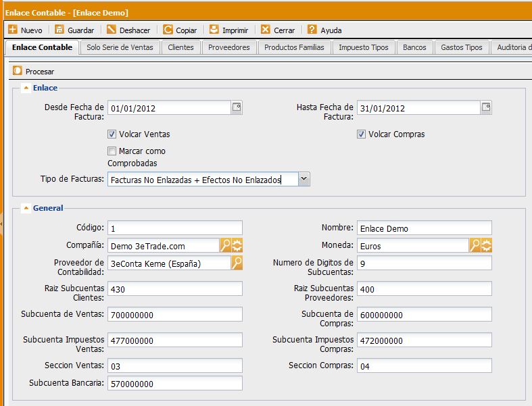This screenshot has width=532, height=406.
Task: Click the Guardar save icon
Action: tap(59, 30)
